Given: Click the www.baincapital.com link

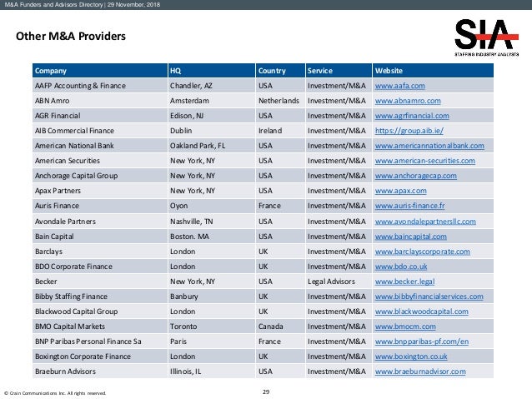Looking at the screenshot, I should (411, 237).
